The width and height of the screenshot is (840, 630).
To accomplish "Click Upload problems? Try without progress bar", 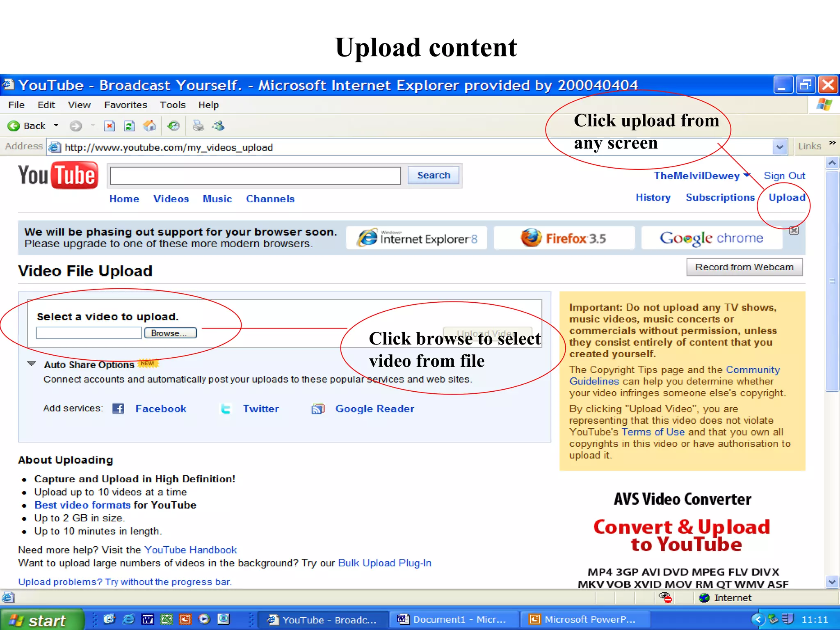I will coord(125,582).
